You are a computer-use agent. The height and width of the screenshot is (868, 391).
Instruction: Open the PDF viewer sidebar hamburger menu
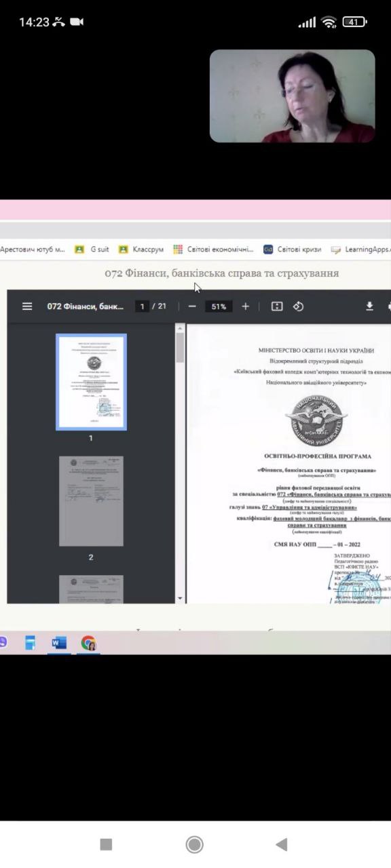tap(27, 307)
